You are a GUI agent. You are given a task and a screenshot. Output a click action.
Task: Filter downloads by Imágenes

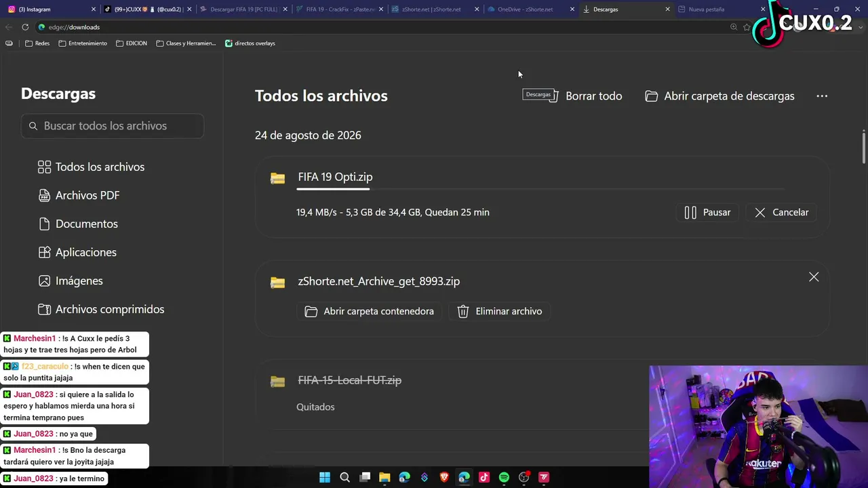pyautogui.click(x=71, y=281)
